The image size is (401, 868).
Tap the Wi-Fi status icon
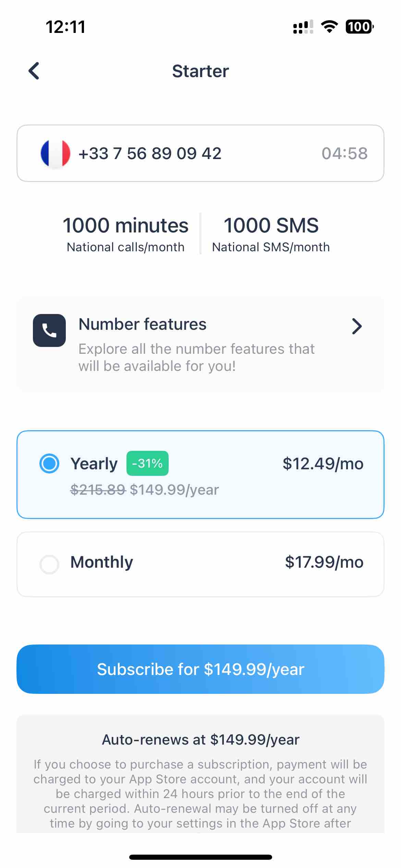pyautogui.click(x=329, y=27)
